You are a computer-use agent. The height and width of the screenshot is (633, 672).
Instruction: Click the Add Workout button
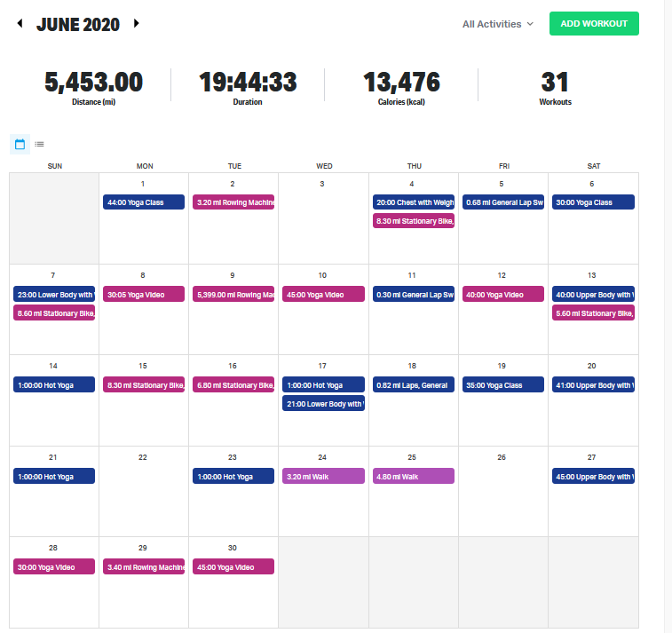coord(594,24)
